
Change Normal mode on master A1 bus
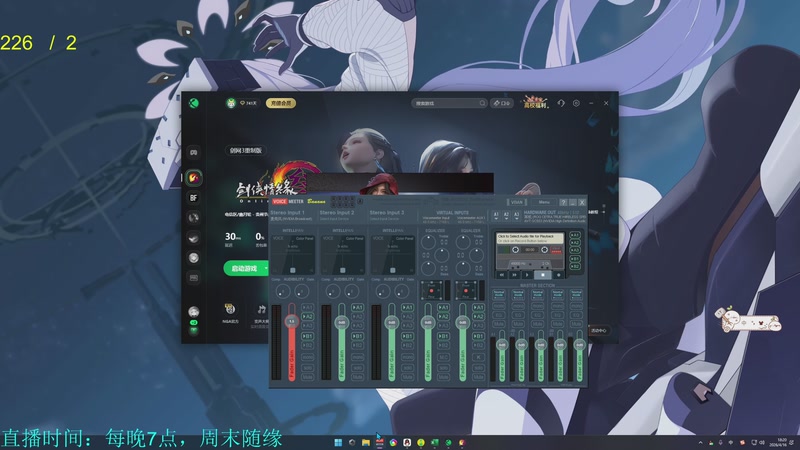pyautogui.click(x=498, y=295)
